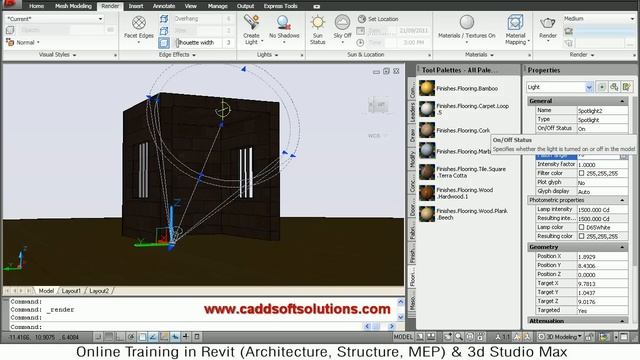
Task: Collapse the General section in Properties
Action: [622, 101]
